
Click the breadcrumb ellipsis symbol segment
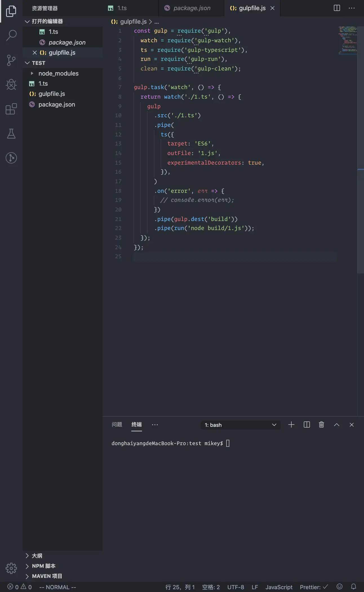click(x=157, y=22)
